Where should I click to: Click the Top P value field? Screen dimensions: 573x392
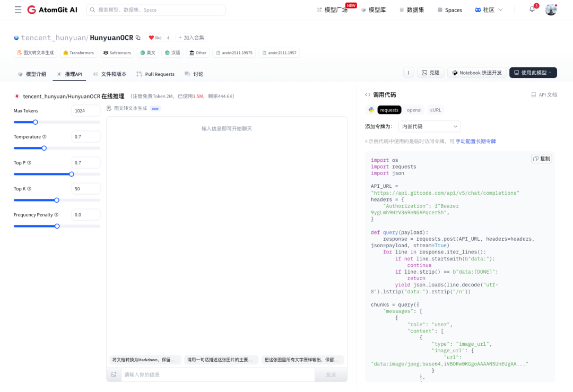pos(86,162)
